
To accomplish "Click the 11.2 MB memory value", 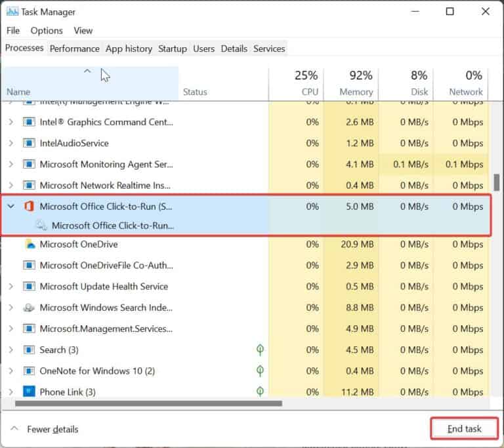I will [358, 392].
